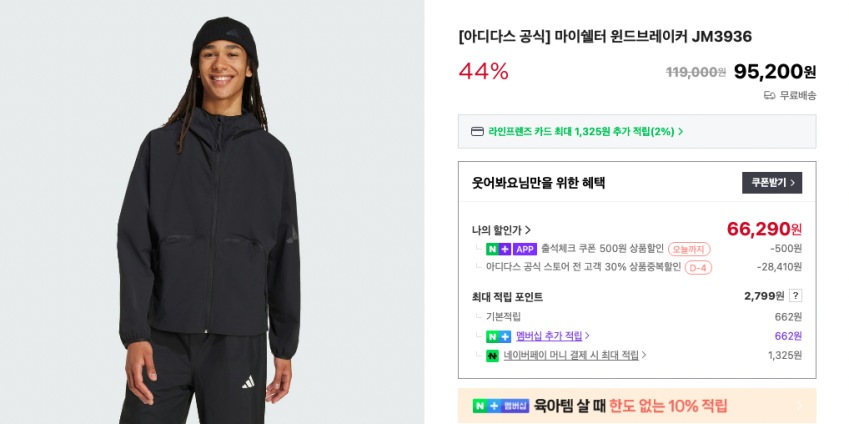Click the green N+ badge on 출석체크 coupon row
Screen dimensions: 849x424
click(x=498, y=249)
